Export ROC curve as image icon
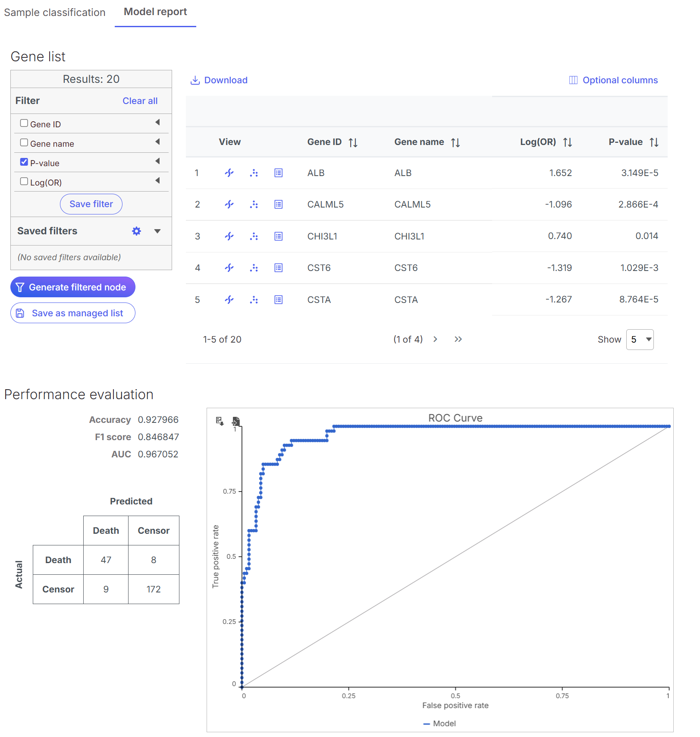The height and width of the screenshot is (737, 700). [220, 421]
